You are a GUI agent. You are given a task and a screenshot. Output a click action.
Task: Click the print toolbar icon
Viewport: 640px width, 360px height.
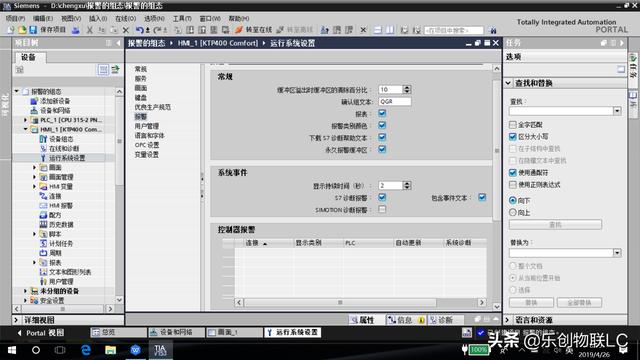(x=76, y=30)
